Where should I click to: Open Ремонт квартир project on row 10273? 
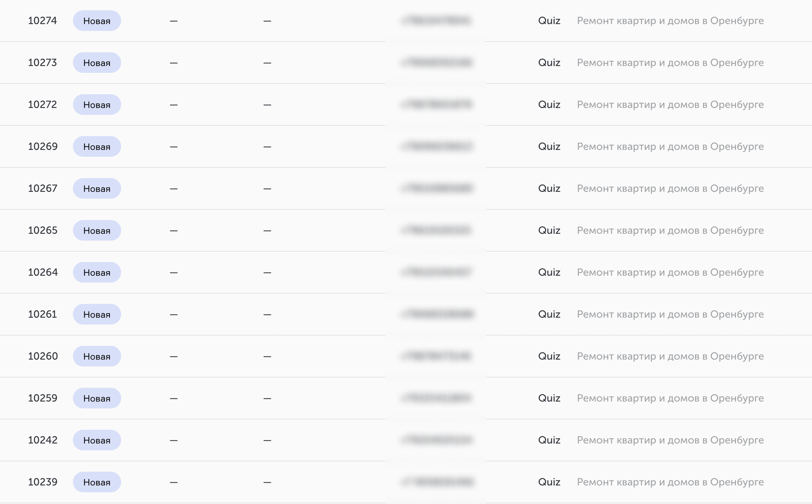670,63
